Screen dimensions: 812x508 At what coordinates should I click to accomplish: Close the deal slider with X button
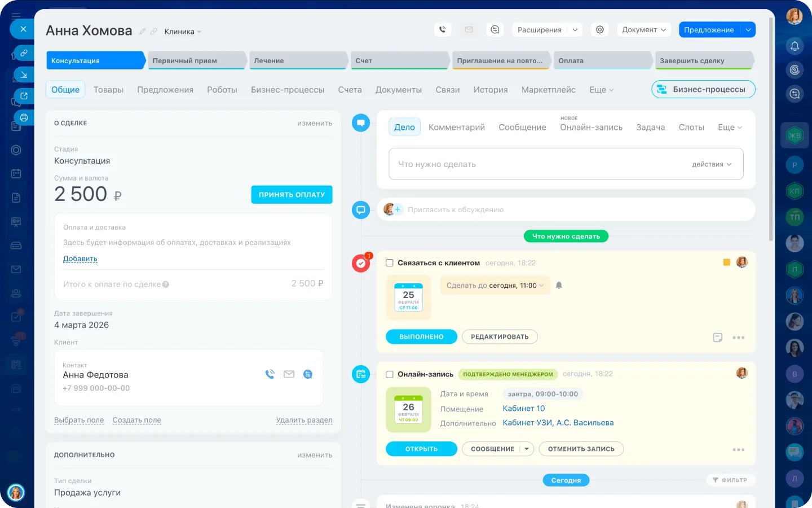(x=23, y=29)
